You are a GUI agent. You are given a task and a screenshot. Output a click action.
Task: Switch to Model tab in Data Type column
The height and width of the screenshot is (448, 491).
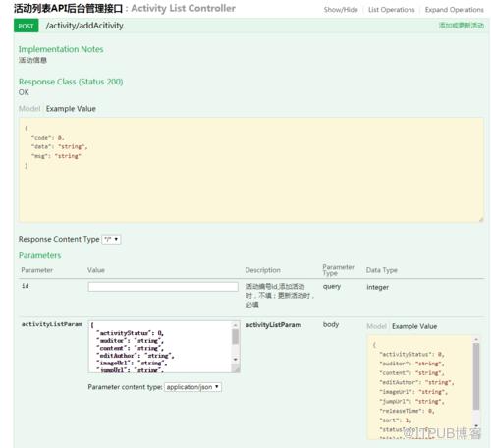376,326
